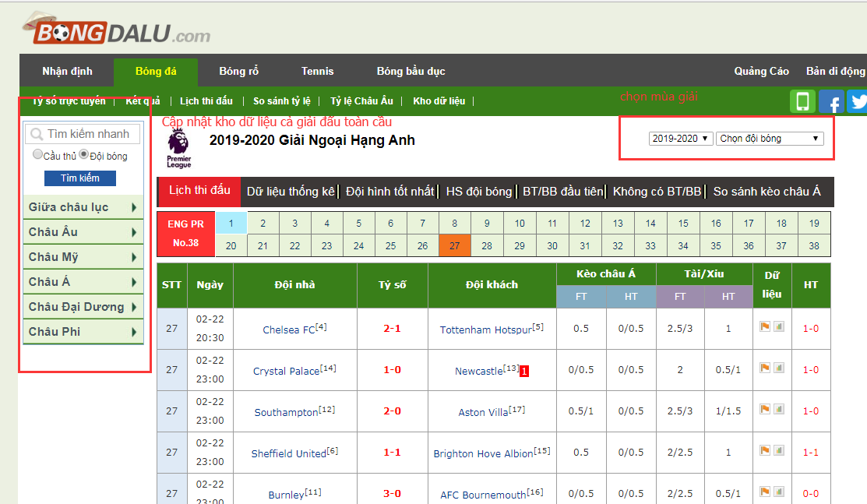Open the 2019-2020 season dropdown

[x=680, y=139]
